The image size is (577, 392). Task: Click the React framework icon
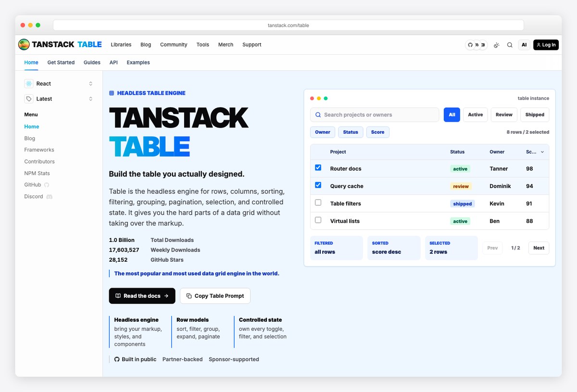click(x=29, y=84)
